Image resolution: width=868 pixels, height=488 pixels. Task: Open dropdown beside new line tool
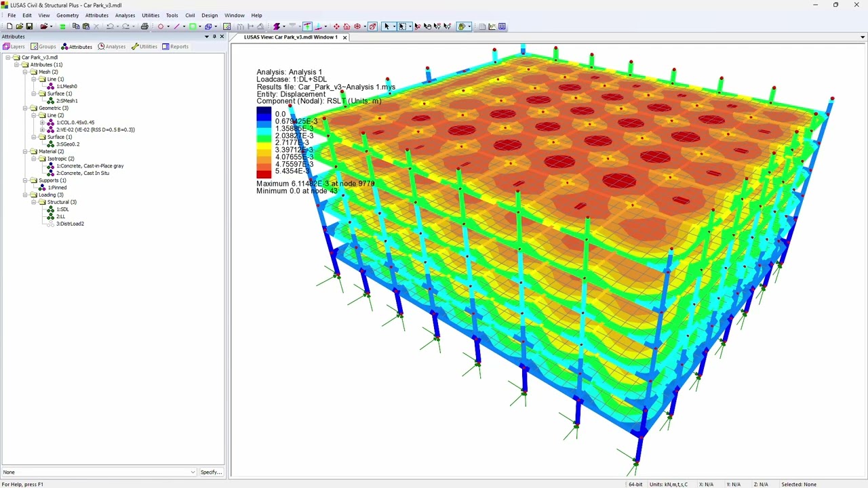[184, 26]
